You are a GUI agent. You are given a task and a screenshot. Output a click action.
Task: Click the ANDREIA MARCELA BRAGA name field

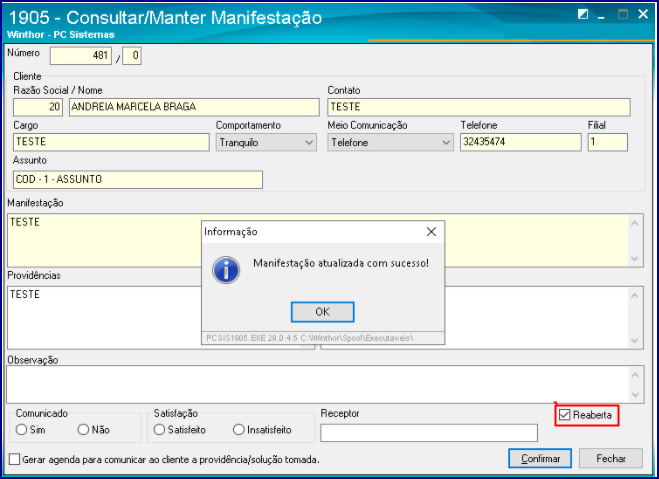pos(194,107)
